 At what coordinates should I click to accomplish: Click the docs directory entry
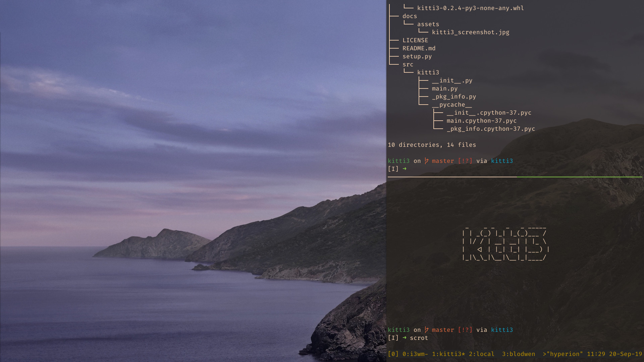(x=410, y=16)
